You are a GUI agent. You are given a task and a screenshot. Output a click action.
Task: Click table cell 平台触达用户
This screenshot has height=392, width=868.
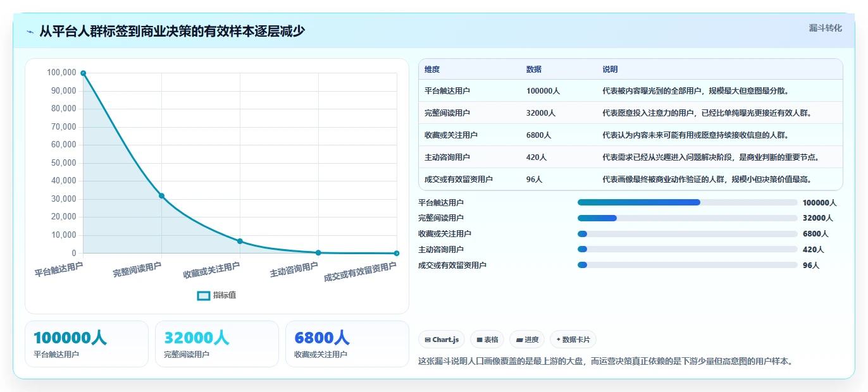click(447, 91)
